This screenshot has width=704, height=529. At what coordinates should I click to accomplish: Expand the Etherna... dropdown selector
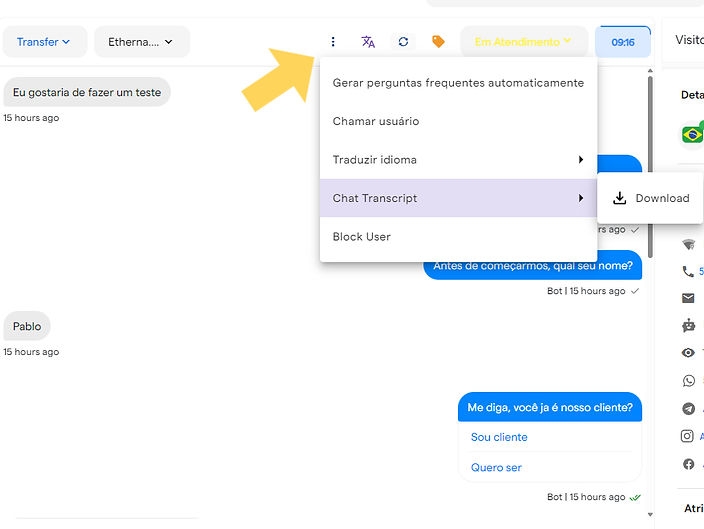point(141,42)
